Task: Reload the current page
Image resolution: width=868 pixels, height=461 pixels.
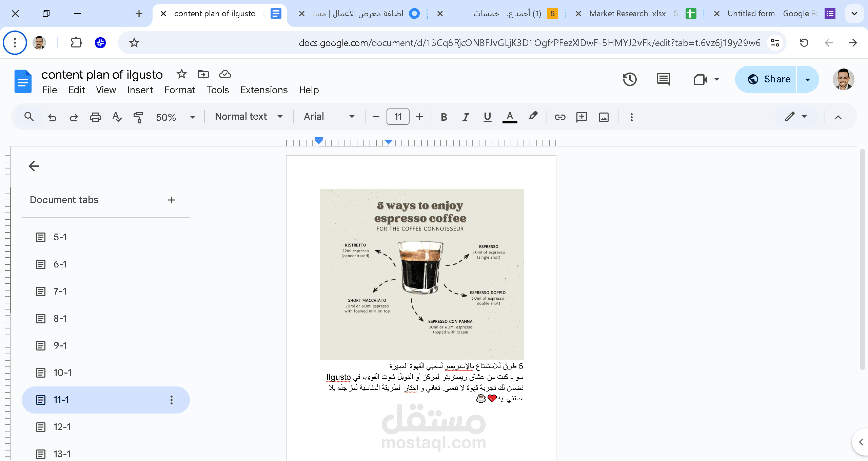Action: coord(804,43)
